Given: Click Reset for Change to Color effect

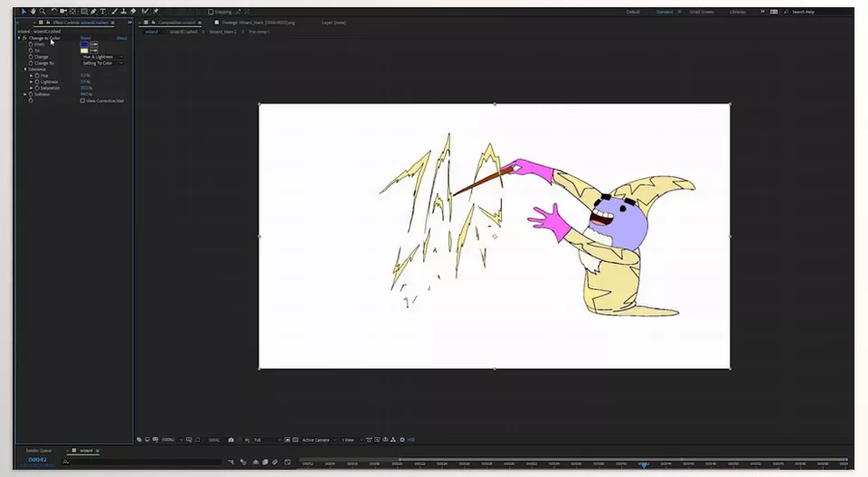Looking at the screenshot, I should tap(86, 38).
